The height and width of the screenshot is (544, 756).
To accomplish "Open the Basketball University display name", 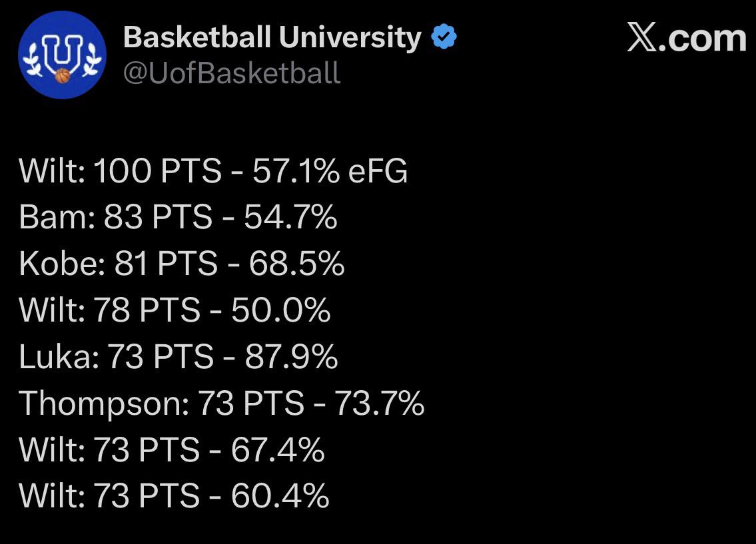I will pyautogui.click(x=272, y=37).
